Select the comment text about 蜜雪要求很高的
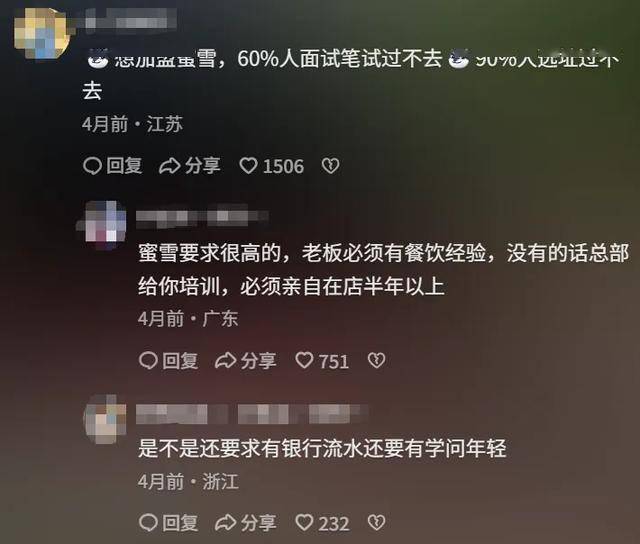Screen dimensions: 640x544 coord(383,269)
